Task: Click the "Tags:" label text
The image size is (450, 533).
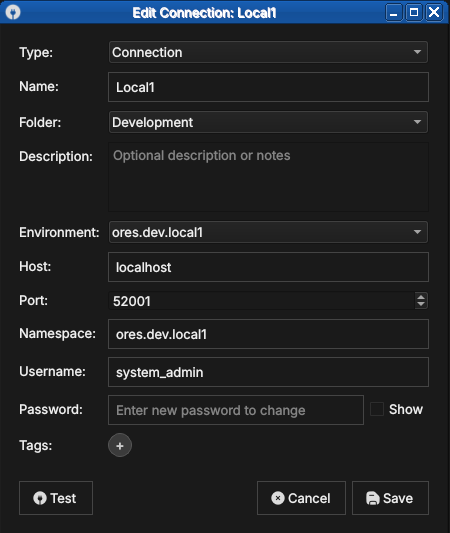Action: (36, 445)
